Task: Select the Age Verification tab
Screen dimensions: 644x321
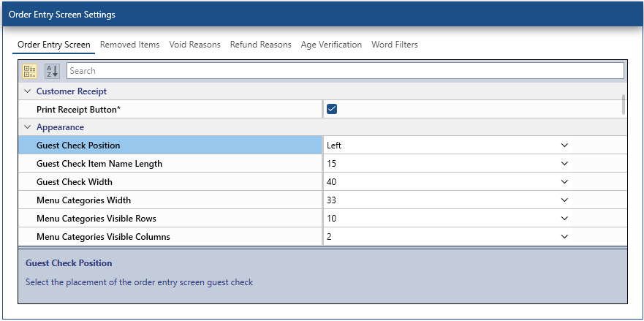Action: (x=331, y=45)
